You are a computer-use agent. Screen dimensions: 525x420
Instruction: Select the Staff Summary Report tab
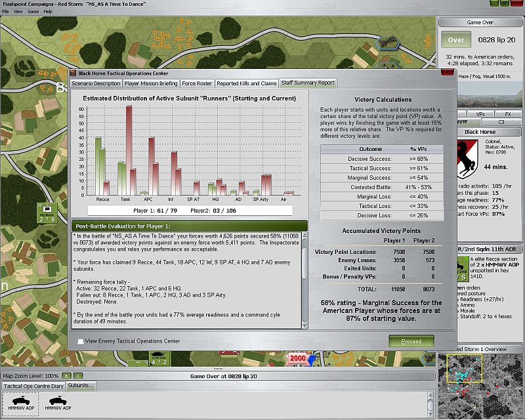point(308,83)
